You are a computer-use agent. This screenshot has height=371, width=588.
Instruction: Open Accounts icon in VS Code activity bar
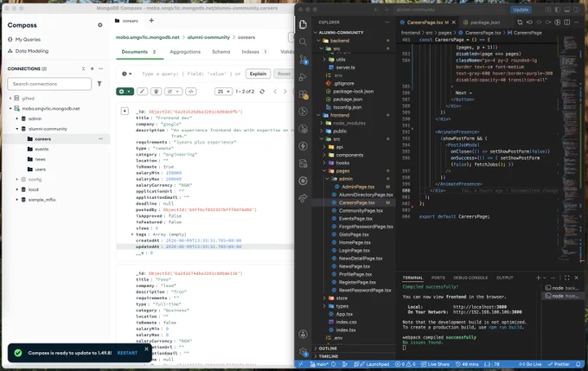point(303,334)
